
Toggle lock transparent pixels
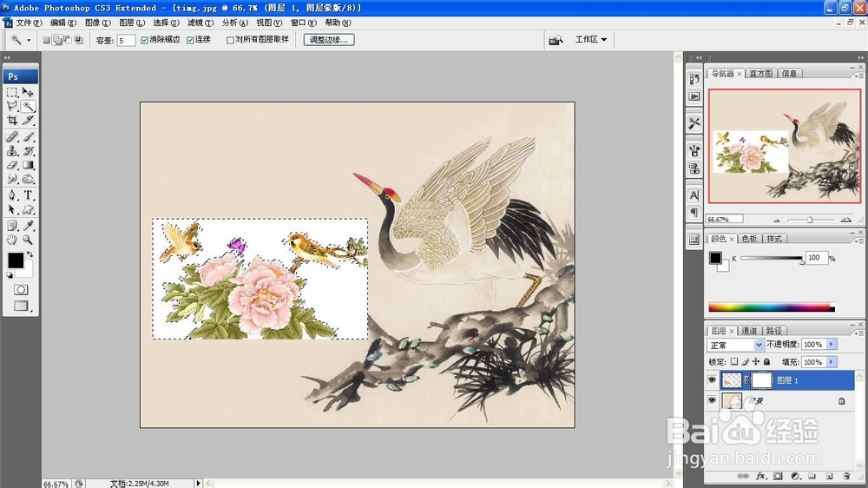tap(734, 362)
